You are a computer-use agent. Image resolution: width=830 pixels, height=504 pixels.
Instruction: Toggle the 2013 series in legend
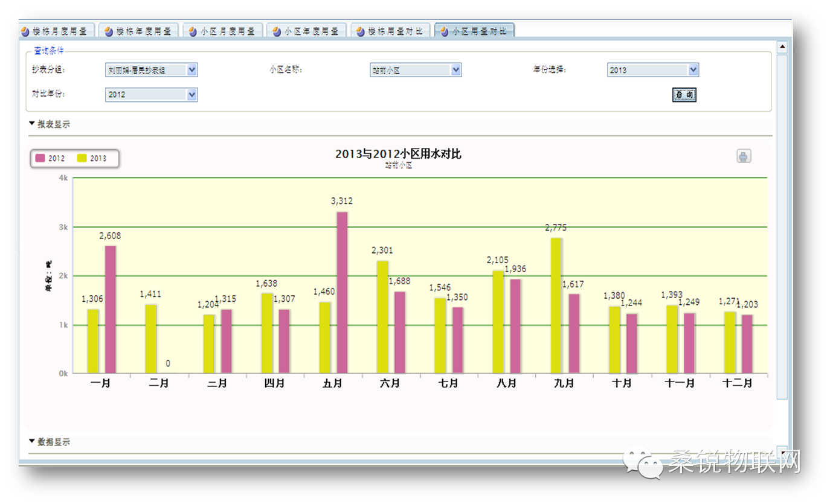[92, 158]
